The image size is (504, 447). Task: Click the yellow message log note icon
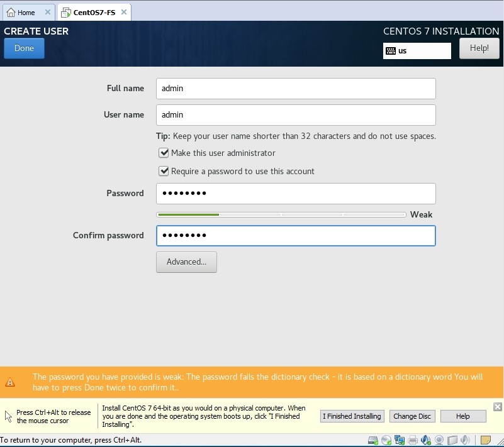tap(486, 440)
